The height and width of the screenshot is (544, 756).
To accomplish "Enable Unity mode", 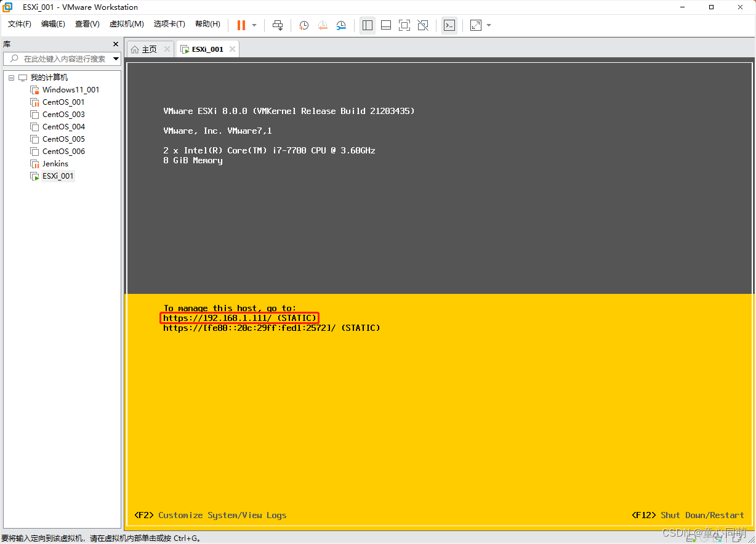I will 423,25.
